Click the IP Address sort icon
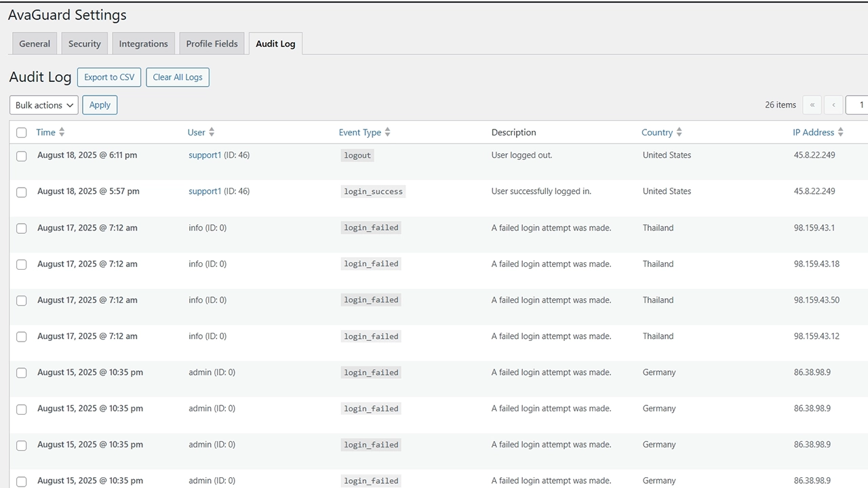 840,132
